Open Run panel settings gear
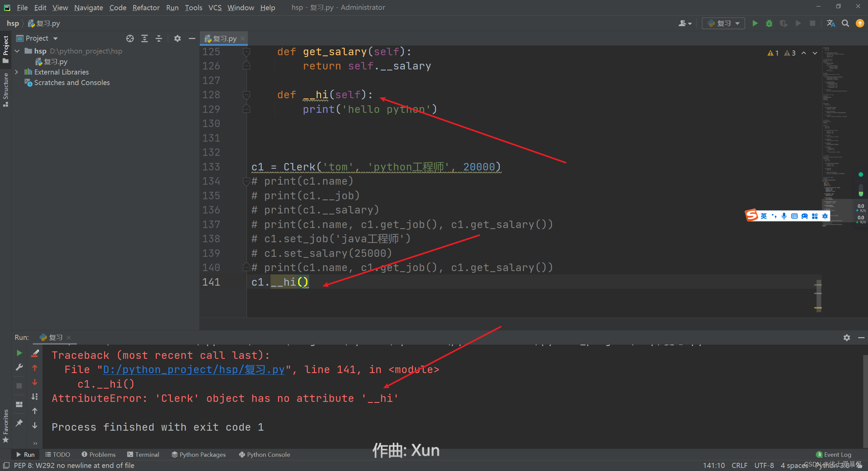 coord(847,337)
